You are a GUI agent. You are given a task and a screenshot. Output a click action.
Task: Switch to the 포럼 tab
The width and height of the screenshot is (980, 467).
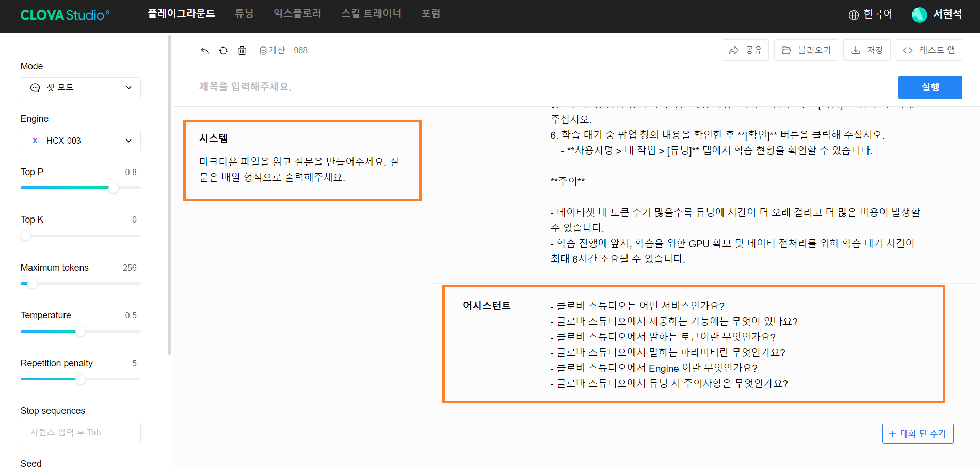[430, 14]
